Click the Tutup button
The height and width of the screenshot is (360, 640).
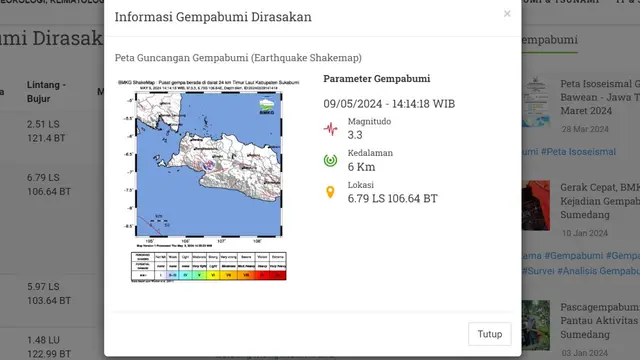click(x=490, y=334)
